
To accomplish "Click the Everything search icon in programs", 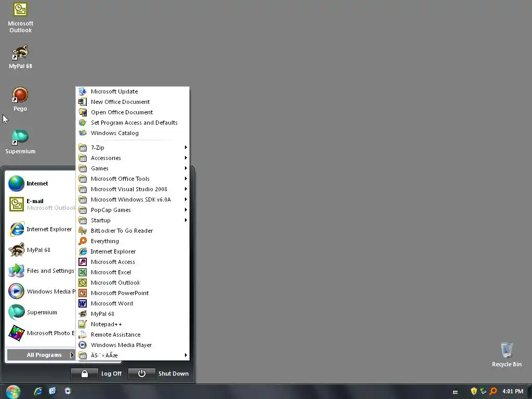I will pos(83,241).
